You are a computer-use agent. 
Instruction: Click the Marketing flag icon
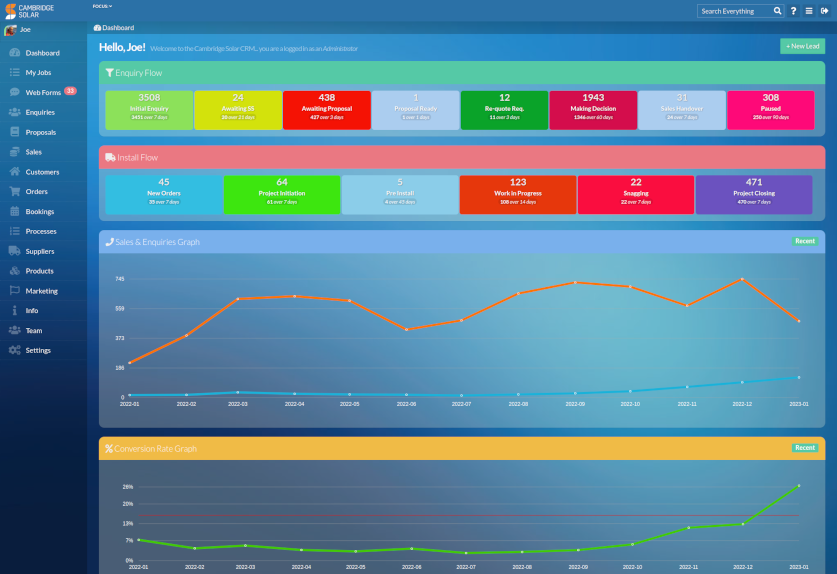click(x=14, y=291)
